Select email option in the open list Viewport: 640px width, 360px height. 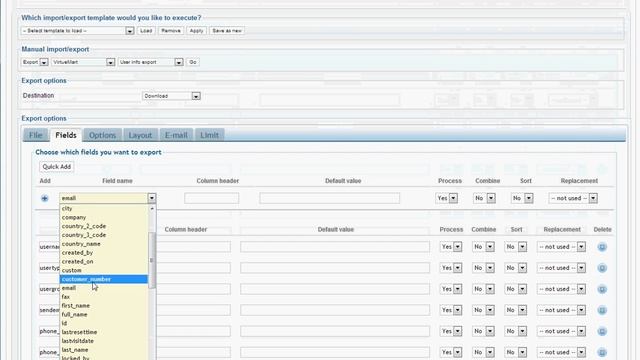104,288
